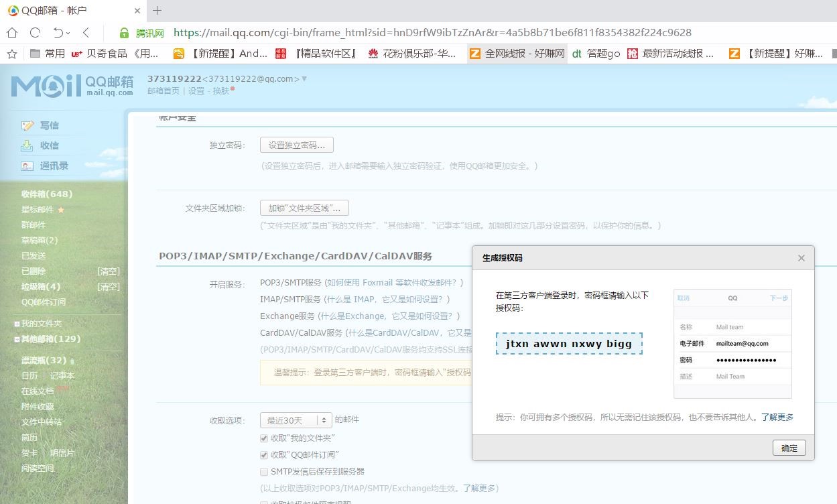Uncheck 收取"我的文件夹" option
Image resolution: width=837 pixels, height=504 pixels.
264,438
